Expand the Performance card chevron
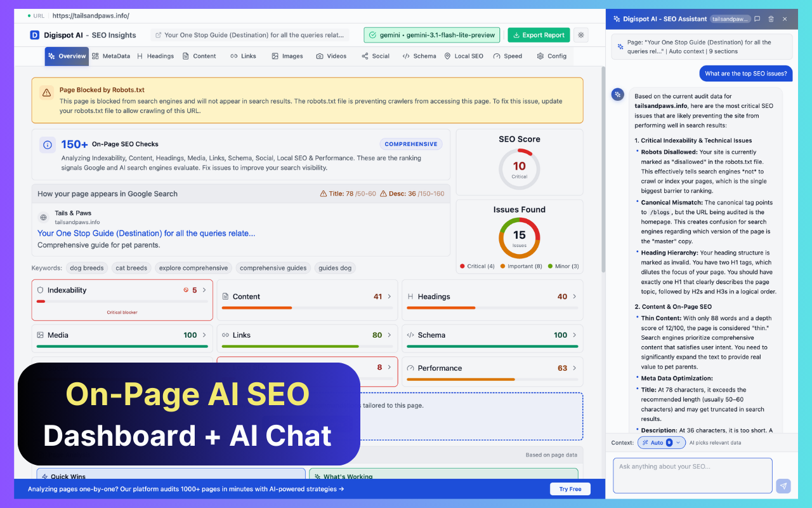Viewport: 812px width, 508px height. click(575, 368)
